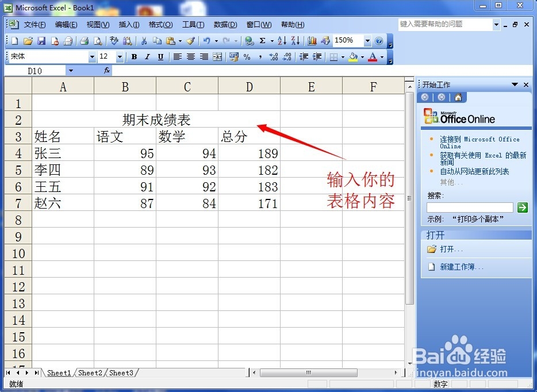Increase indent icon in formatting toolbar

coord(317,57)
